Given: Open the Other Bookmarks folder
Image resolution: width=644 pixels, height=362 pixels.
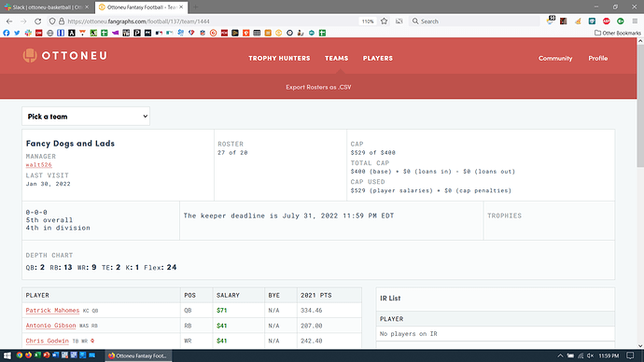Looking at the screenshot, I should pos(618,33).
